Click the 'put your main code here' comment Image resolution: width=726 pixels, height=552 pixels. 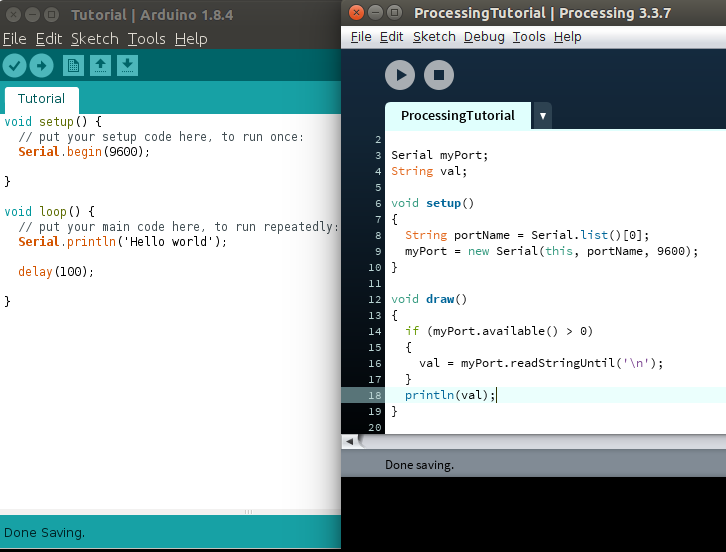[178, 227]
